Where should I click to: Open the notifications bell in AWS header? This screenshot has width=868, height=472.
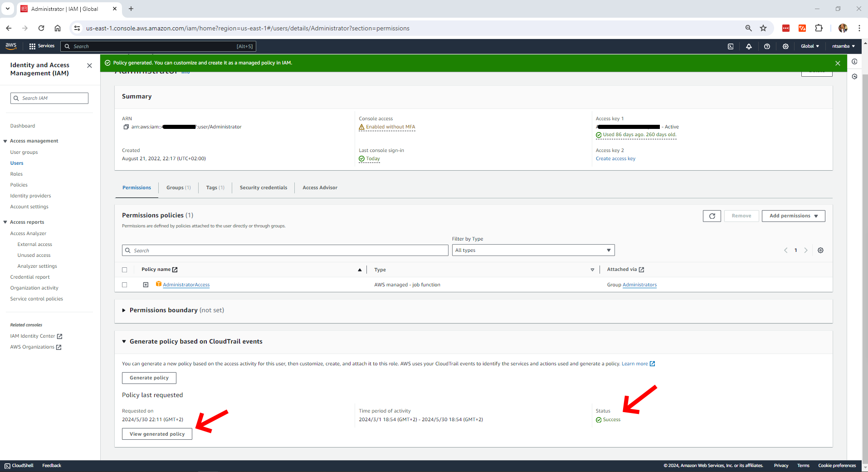749,46
